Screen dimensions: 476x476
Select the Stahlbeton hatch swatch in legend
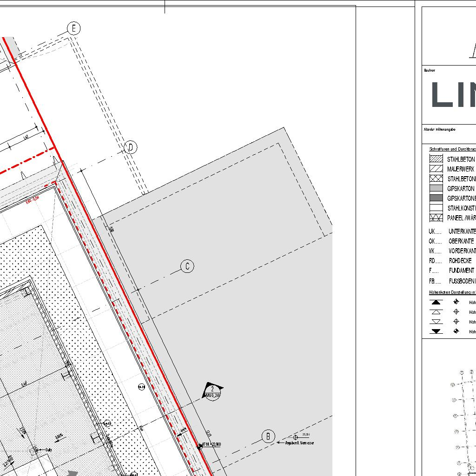436,159
